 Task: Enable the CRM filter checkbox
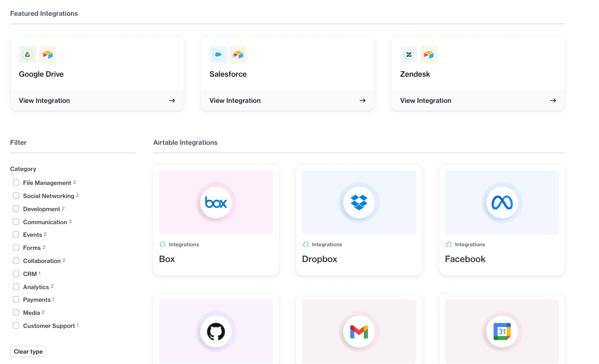click(16, 274)
